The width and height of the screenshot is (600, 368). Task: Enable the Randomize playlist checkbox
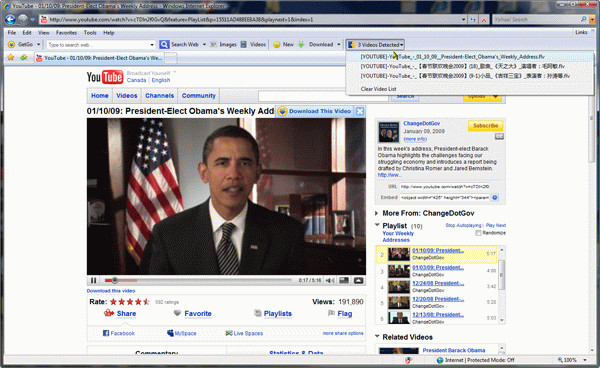(x=478, y=233)
